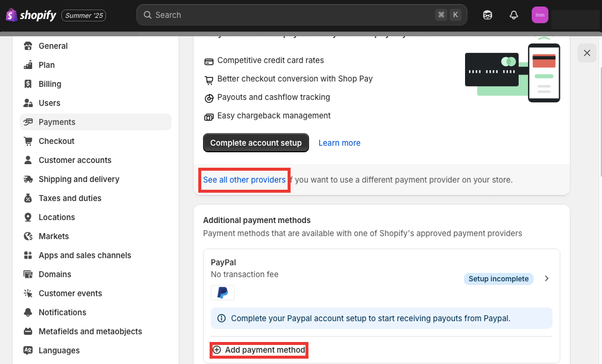This screenshot has width=602, height=364.
Task: Open Domains settings
Action: click(x=96, y=274)
